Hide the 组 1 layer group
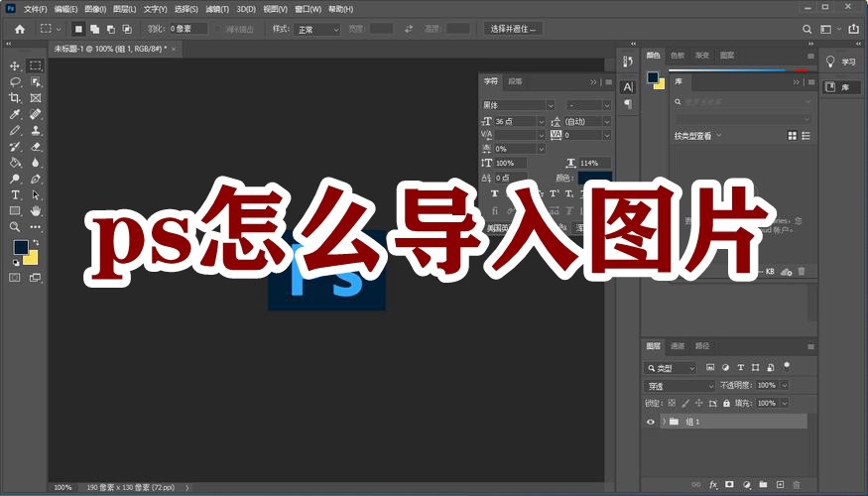This screenshot has width=868, height=496. point(651,422)
